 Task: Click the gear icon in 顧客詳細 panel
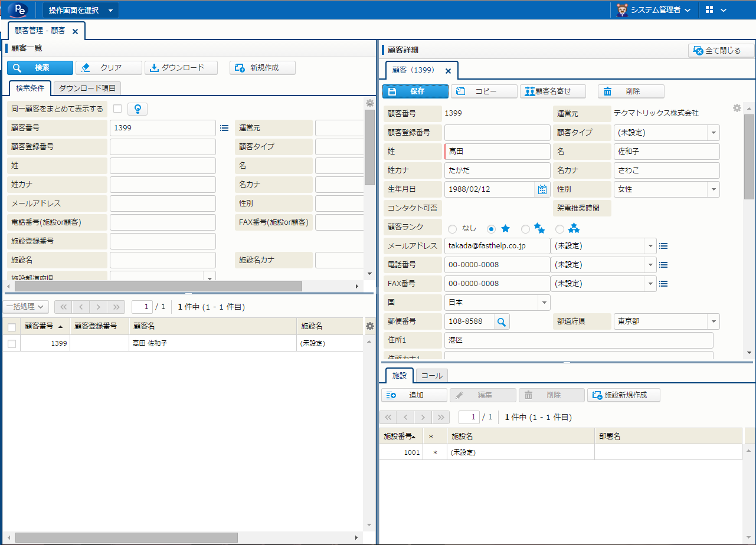(x=737, y=108)
